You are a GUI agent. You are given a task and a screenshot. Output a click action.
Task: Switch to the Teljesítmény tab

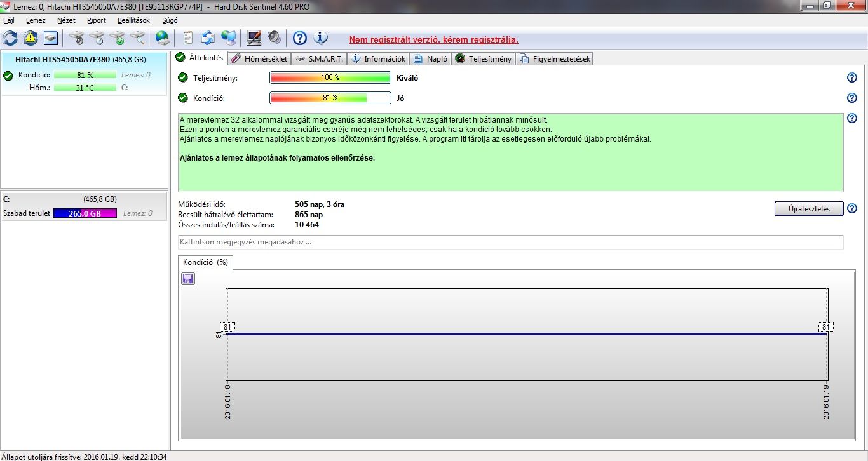pos(483,59)
